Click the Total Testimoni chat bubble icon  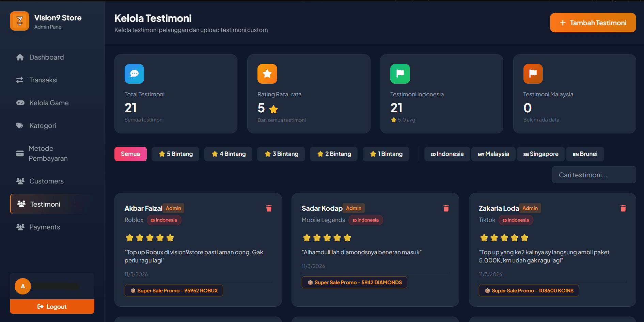pos(134,74)
